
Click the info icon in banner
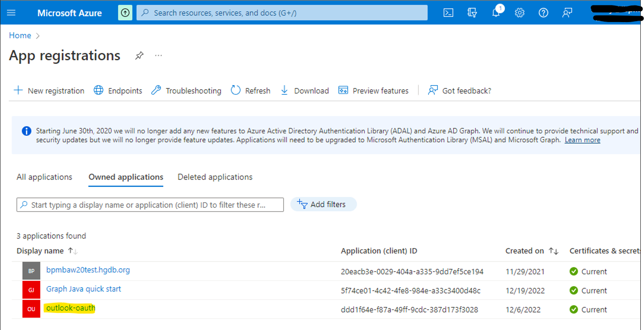[27, 131]
